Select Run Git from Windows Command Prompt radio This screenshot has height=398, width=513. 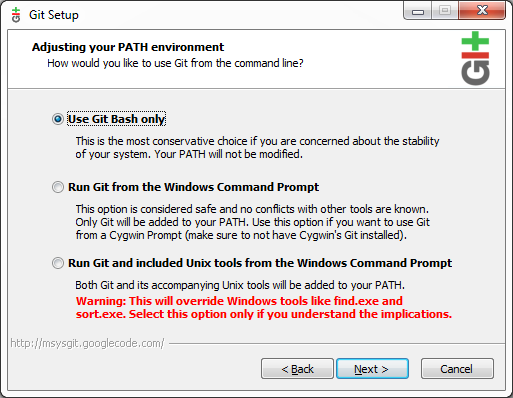58,187
